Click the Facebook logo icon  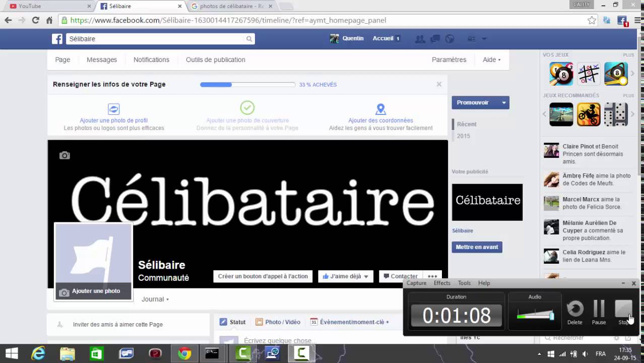pos(57,39)
